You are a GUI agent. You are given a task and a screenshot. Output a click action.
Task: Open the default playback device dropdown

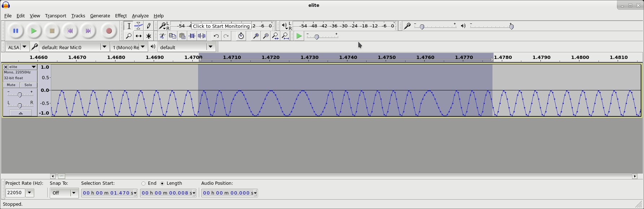[210, 47]
